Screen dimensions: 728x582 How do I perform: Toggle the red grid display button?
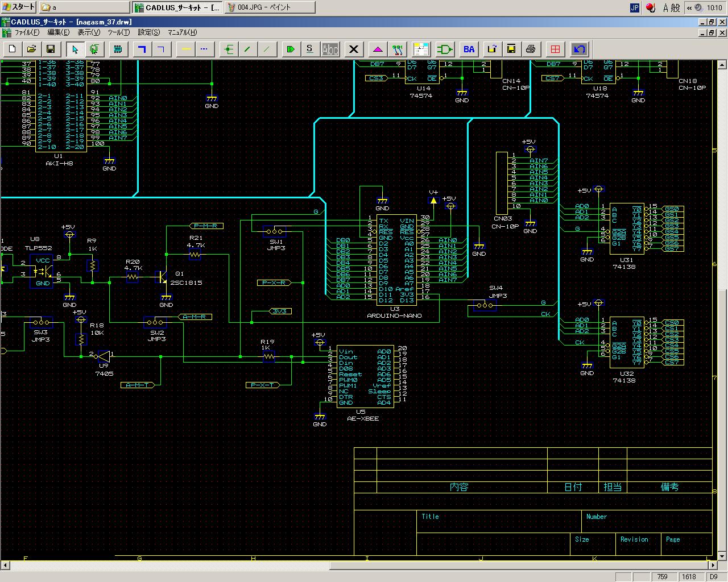click(x=555, y=49)
